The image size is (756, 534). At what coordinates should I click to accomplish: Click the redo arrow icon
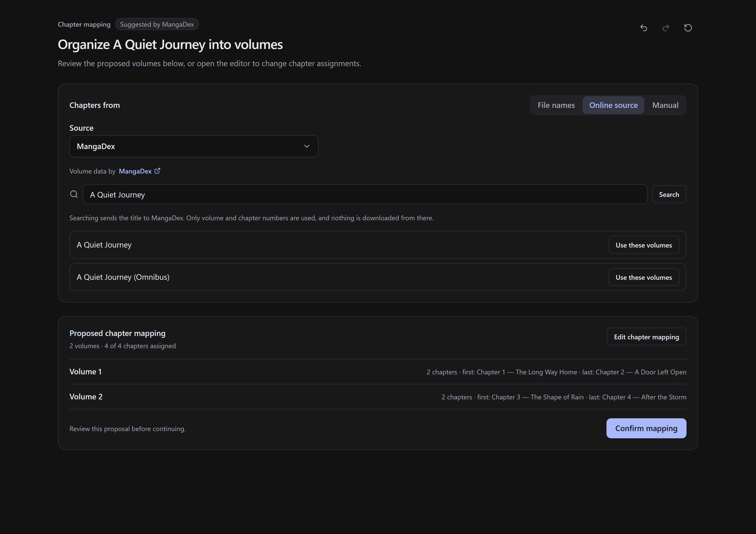[666, 28]
